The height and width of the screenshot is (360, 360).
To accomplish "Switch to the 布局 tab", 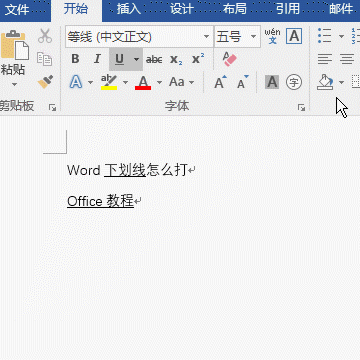I will [235, 9].
